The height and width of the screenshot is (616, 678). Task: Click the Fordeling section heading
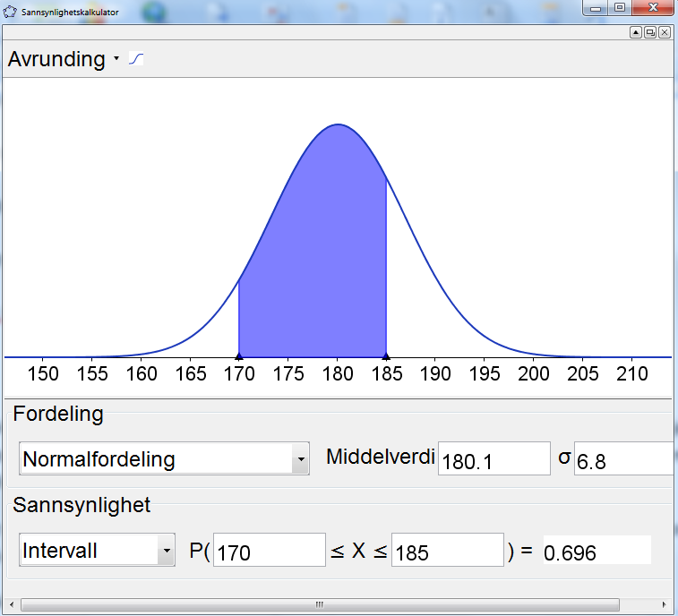click(58, 415)
